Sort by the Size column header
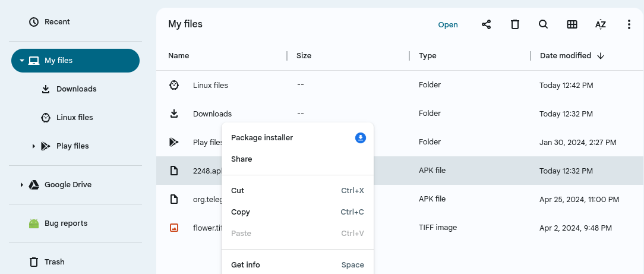 pyautogui.click(x=304, y=55)
